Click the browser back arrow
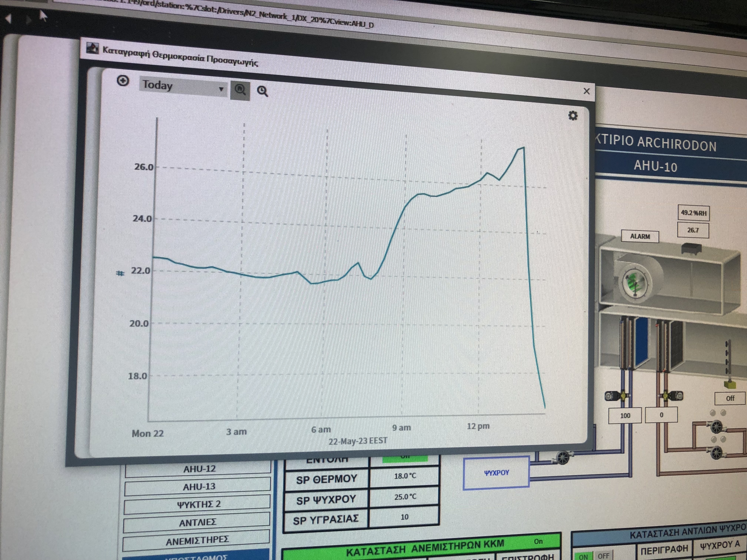The height and width of the screenshot is (560, 747). [9, 19]
